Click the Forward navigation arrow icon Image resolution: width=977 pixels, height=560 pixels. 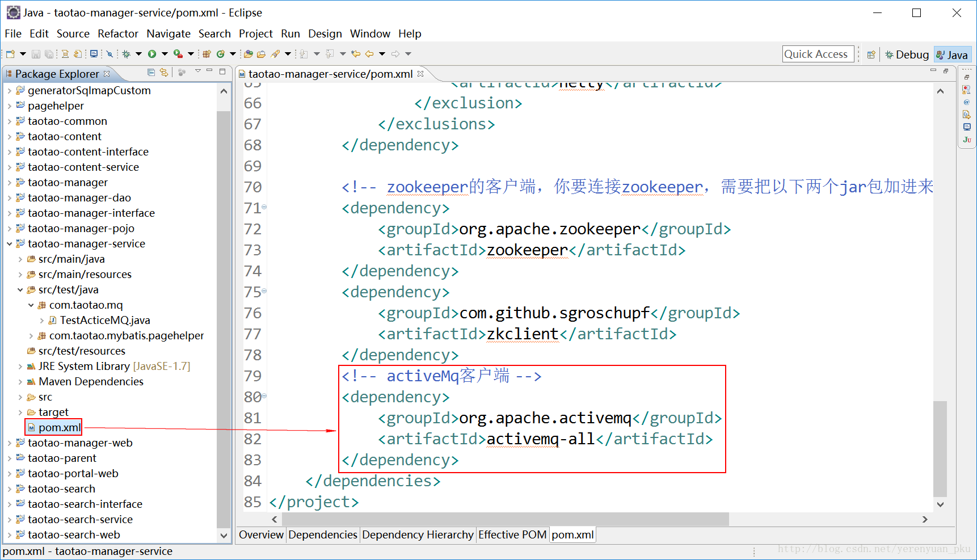tap(395, 54)
